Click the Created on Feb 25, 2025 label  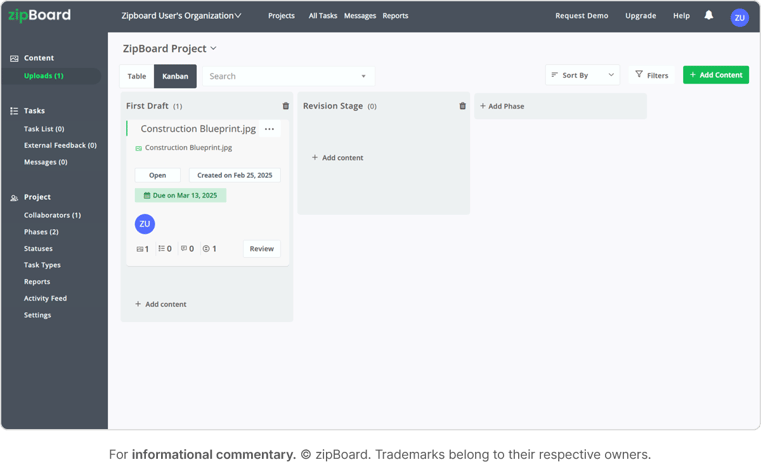point(234,175)
